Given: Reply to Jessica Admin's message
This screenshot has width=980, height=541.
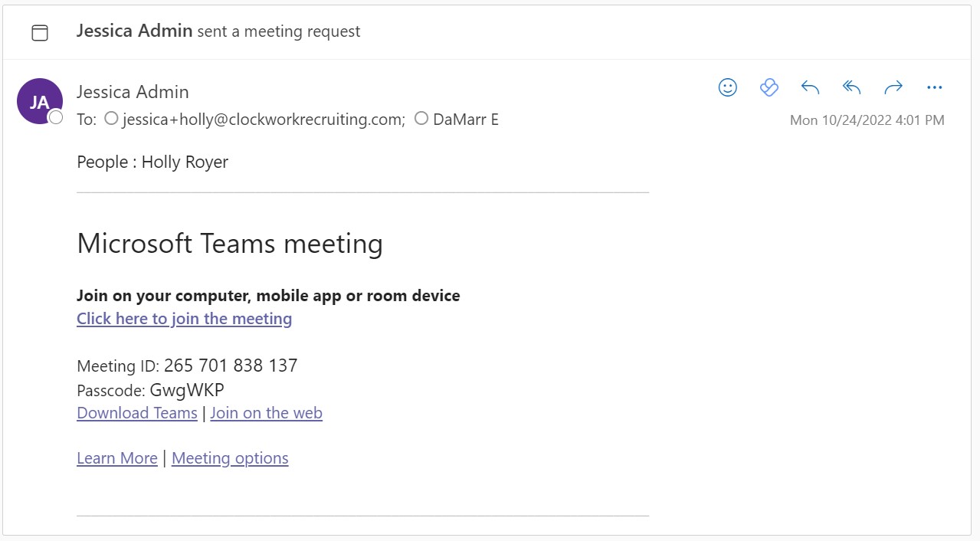Looking at the screenshot, I should point(811,87).
